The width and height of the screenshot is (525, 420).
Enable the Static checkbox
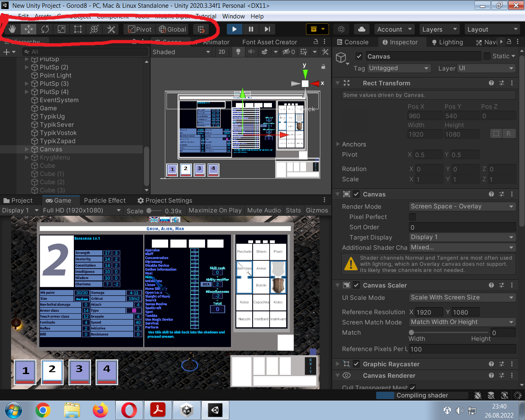[487, 56]
